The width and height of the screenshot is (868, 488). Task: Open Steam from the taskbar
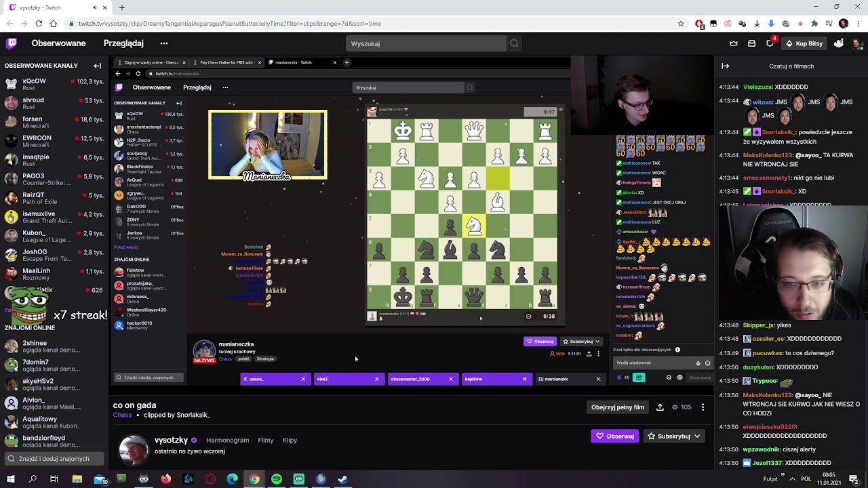pos(343,479)
